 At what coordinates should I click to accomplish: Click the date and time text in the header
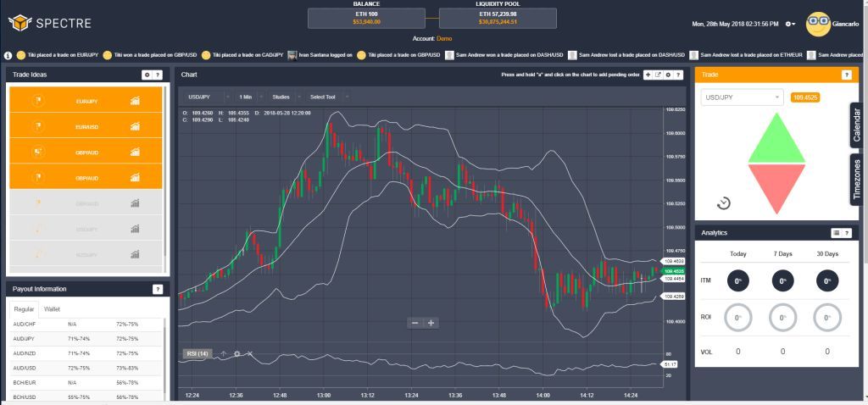coord(735,25)
